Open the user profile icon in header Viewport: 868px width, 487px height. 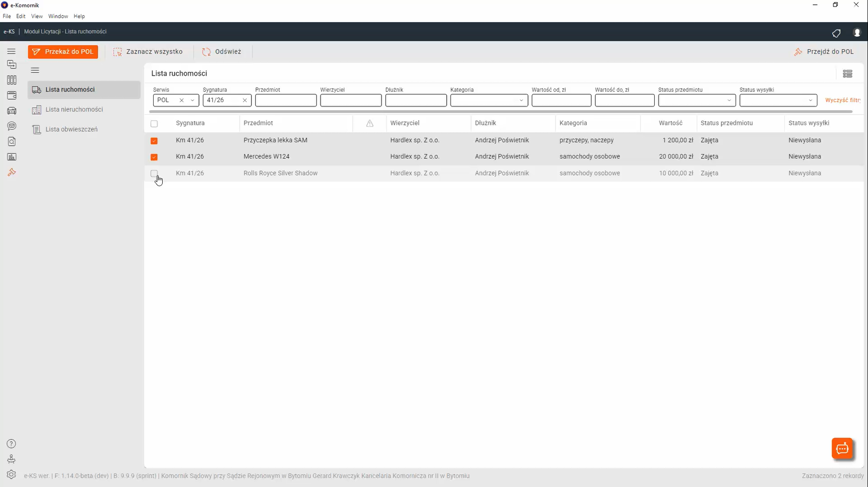857,33
